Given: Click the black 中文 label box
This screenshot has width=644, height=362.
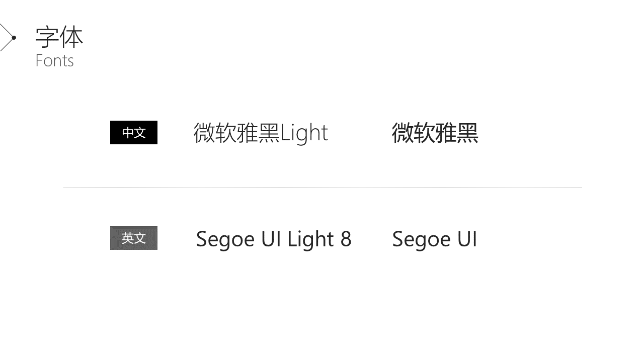Looking at the screenshot, I should (134, 133).
